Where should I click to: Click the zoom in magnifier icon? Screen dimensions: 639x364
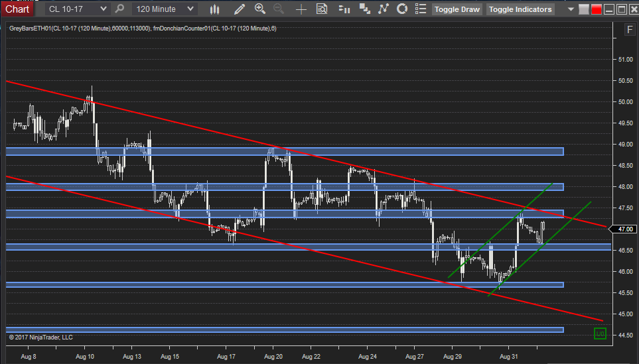click(x=260, y=9)
